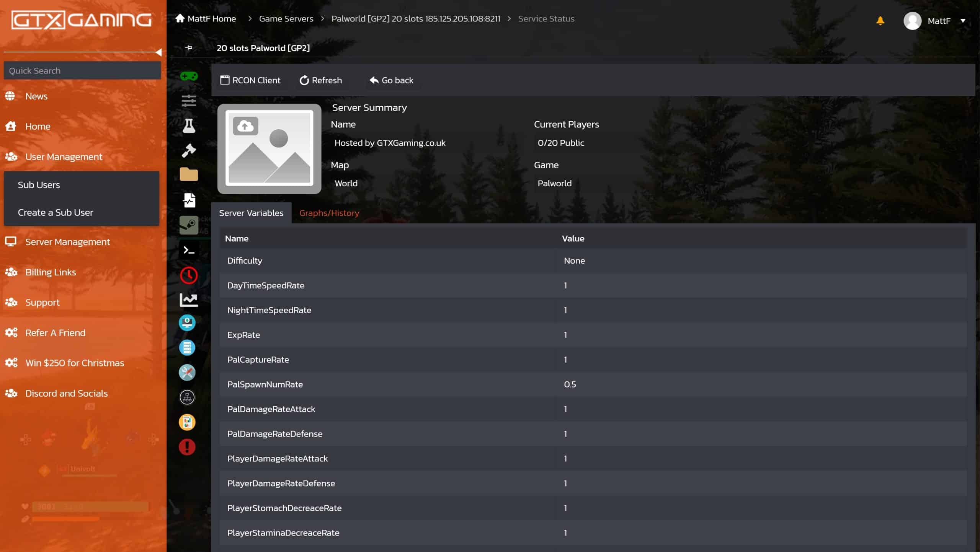Select the PlayerDamageRateAttack row
980x552 pixels.
(x=593, y=458)
